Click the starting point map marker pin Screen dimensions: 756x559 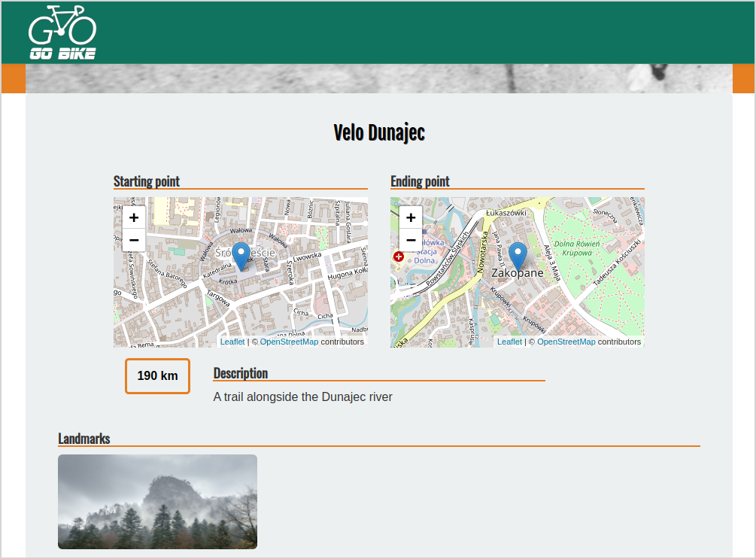point(241,256)
